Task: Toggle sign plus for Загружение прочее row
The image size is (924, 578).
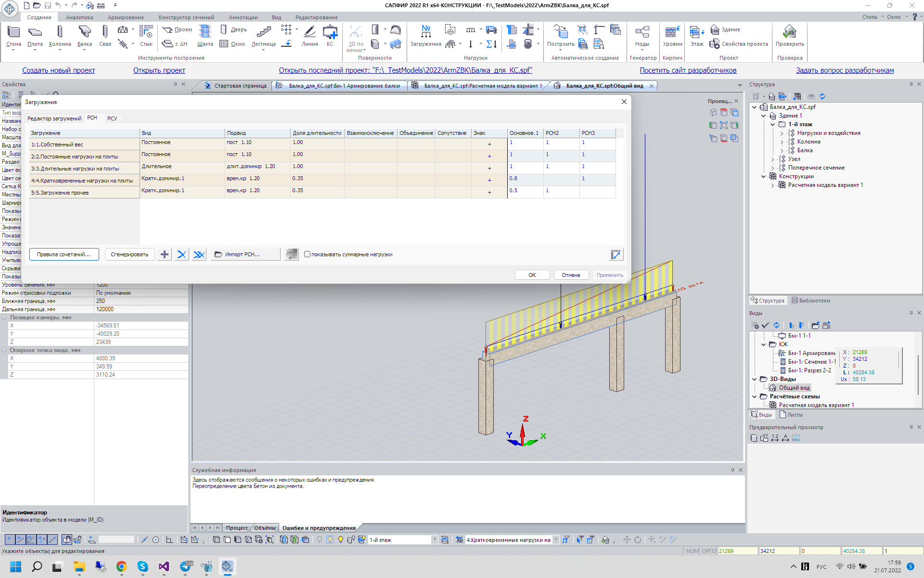Action: [489, 193]
